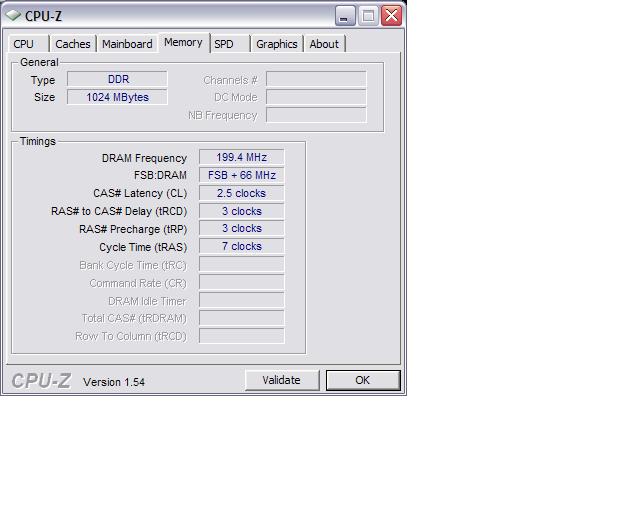640x512 pixels.
Task: Click the "NB Frequency" label
Action: (x=222, y=116)
